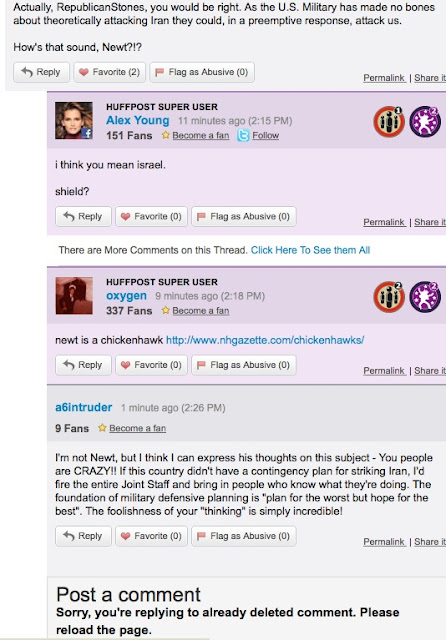Open the nhgazette chickenhawks link

coord(265,340)
